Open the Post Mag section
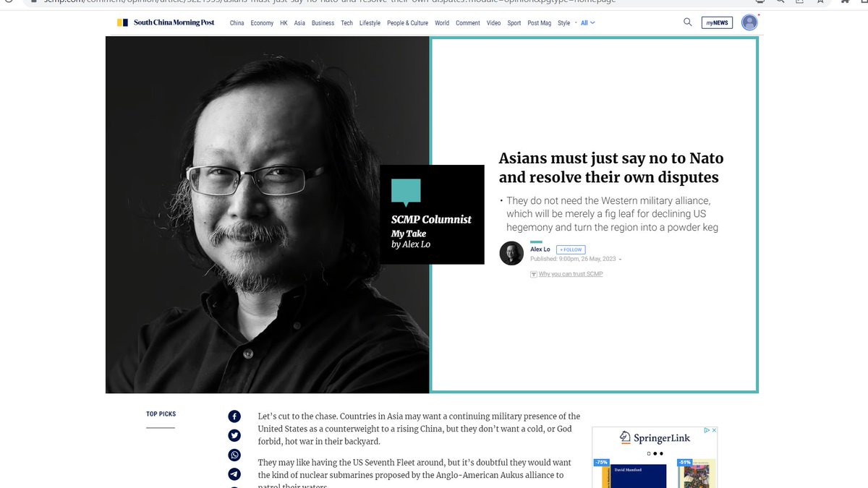This screenshot has width=868, height=488. click(x=540, y=23)
